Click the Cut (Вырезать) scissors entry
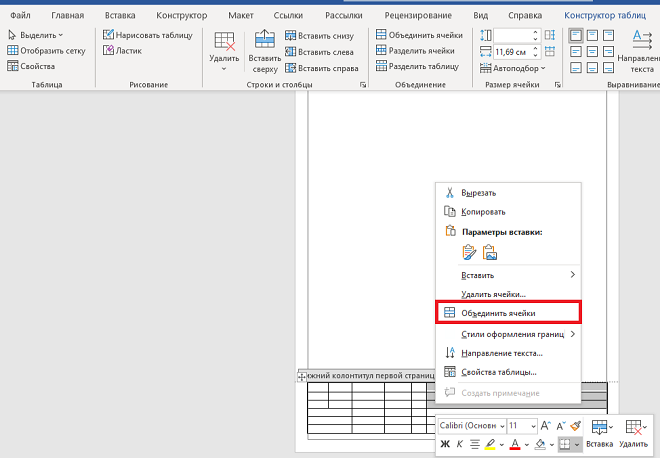 coord(478,192)
